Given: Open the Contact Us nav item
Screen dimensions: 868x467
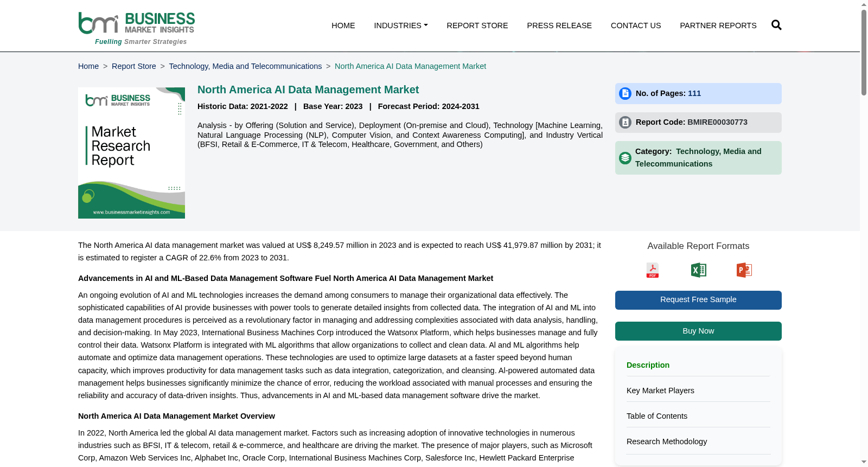Looking at the screenshot, I should [636, 25].
